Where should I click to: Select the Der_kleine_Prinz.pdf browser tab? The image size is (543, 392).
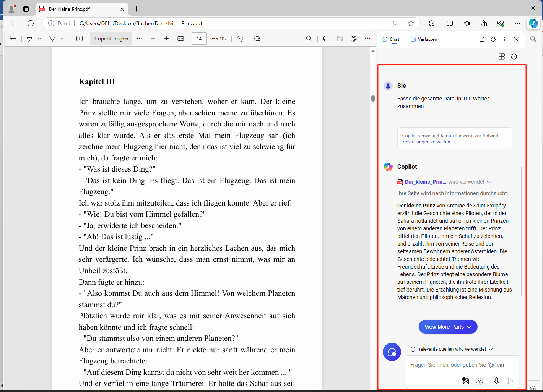click(x=82, y=9)
